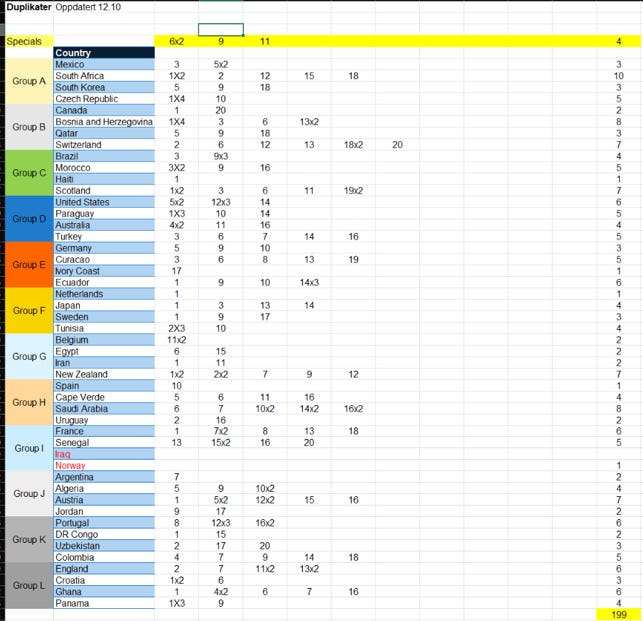
Task: Click the Bosnia and Herzegovina cell
Action: click(104, 122)
